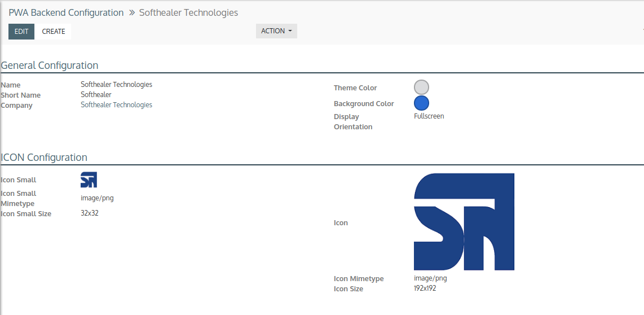Click the Icon Mimetype label
This screenshot has width=644, height=315.
point(359,279)
